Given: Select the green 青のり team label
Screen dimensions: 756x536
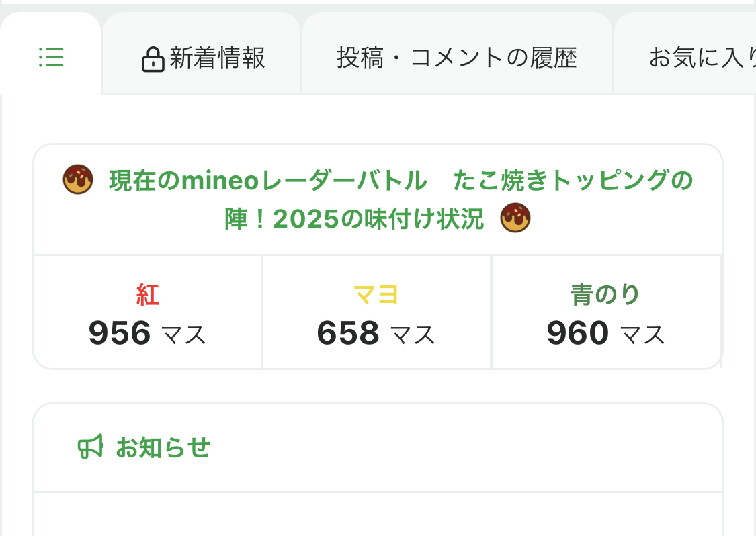Looking at the screenshot, I should tap(605, 295).
